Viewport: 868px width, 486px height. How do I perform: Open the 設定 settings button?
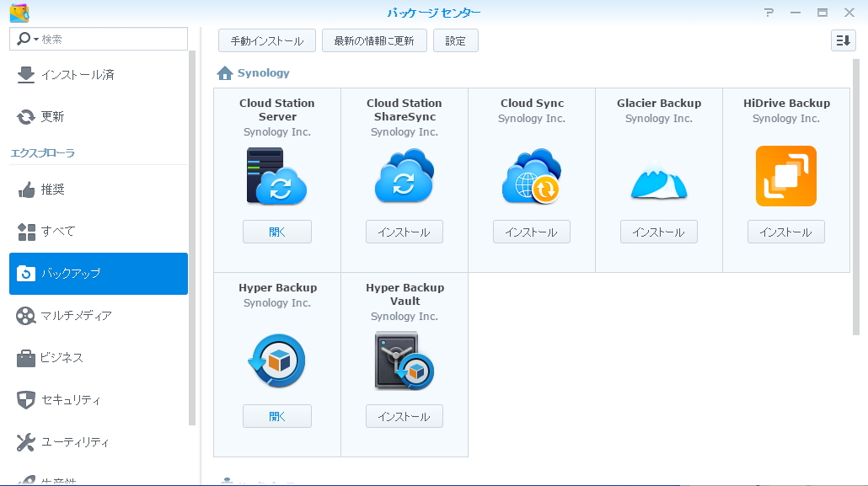456,41
